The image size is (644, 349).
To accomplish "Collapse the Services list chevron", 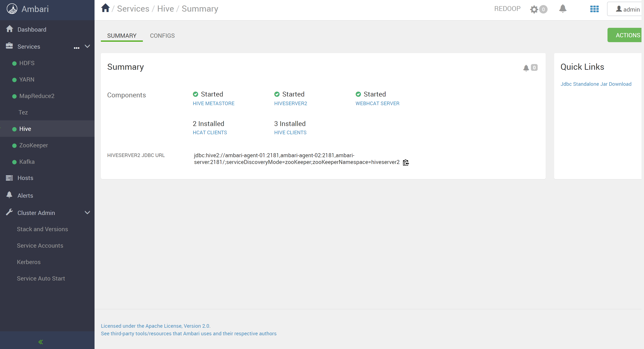I will coord(87,46).
